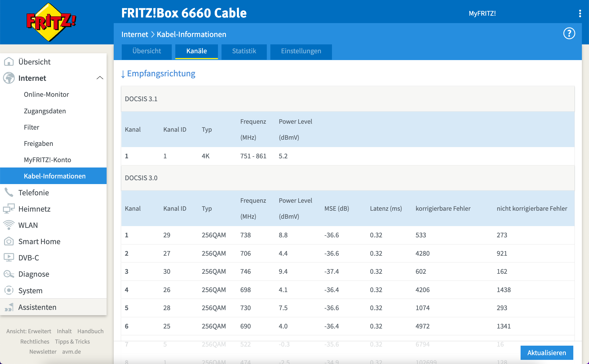Click the korrigierbare Fehler column header
Viewport: 589px width, 364px height.
click(x=443, y=208)
